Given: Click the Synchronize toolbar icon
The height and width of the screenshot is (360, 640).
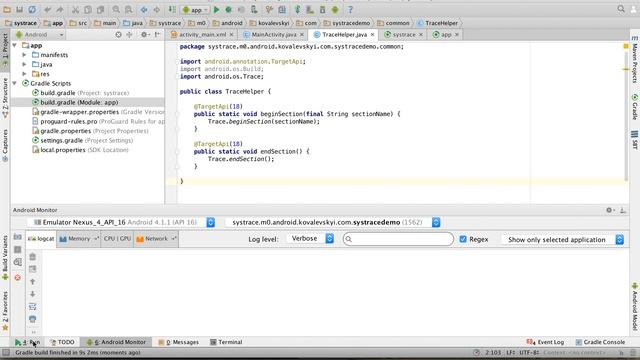Looking at the screenshot, I should click(x=32, y=9).
